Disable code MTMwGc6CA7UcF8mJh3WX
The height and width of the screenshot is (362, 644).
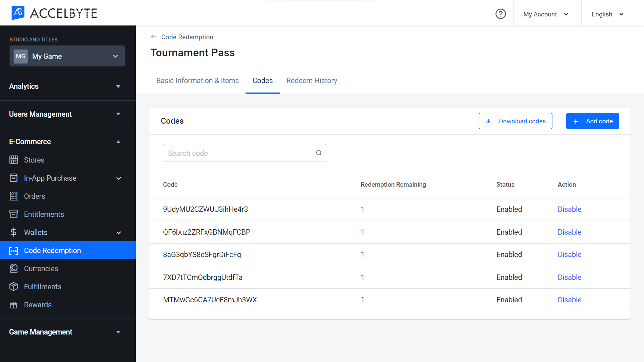[569, 300]
